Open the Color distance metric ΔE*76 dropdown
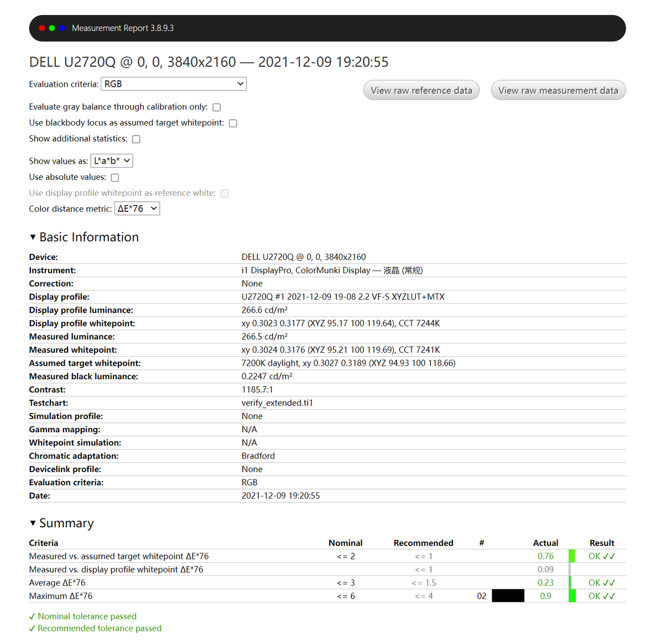 (137, 209)
